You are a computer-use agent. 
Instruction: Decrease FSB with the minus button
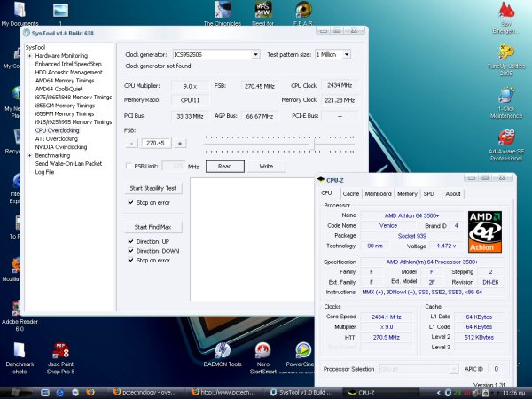(x=131, y=143)
